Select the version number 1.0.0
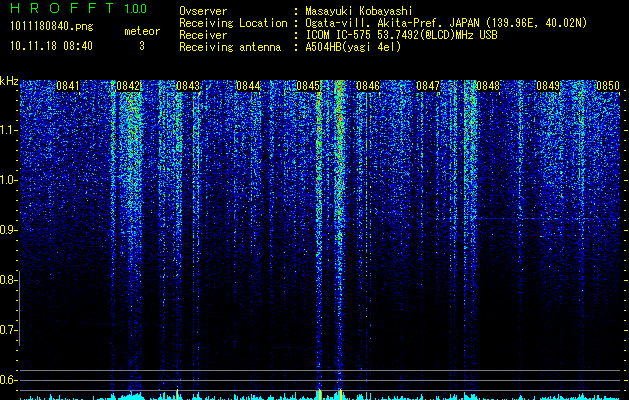Viewport: 629px width, 400px height. [136, 8]
